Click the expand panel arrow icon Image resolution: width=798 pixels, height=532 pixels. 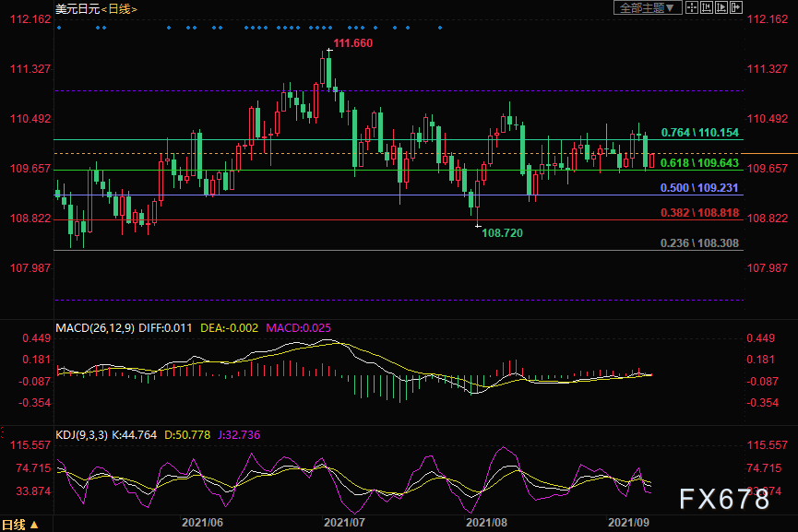click(736, 7)
